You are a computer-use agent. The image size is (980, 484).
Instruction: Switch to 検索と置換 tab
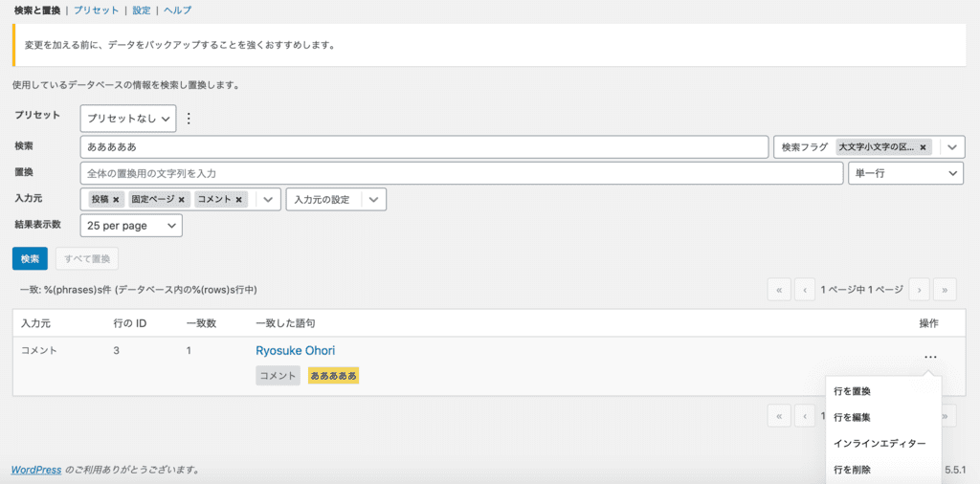pyautogui.click(x=37, y=11)
